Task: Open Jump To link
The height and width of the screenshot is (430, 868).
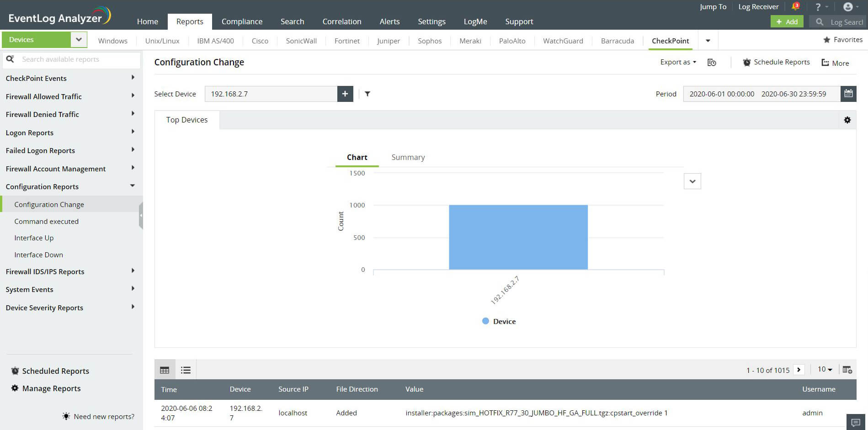Action: point(713,6)
